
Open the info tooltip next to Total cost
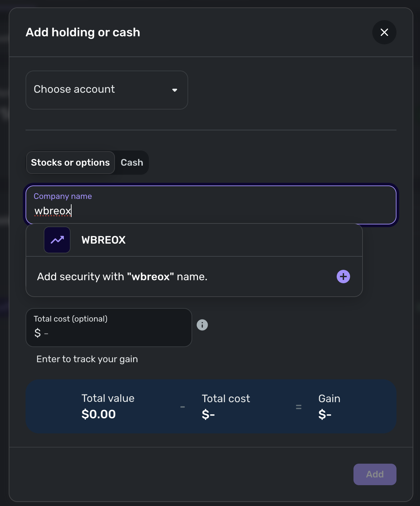202,325
